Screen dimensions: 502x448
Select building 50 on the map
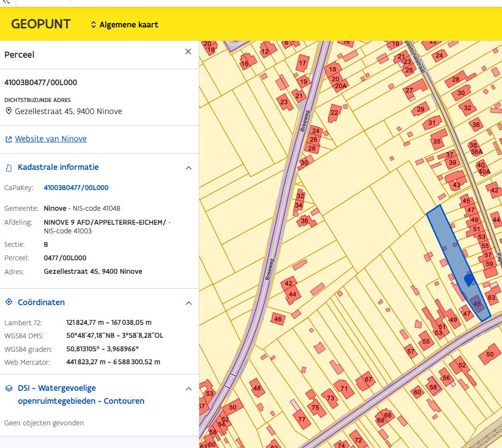point(490,354)
